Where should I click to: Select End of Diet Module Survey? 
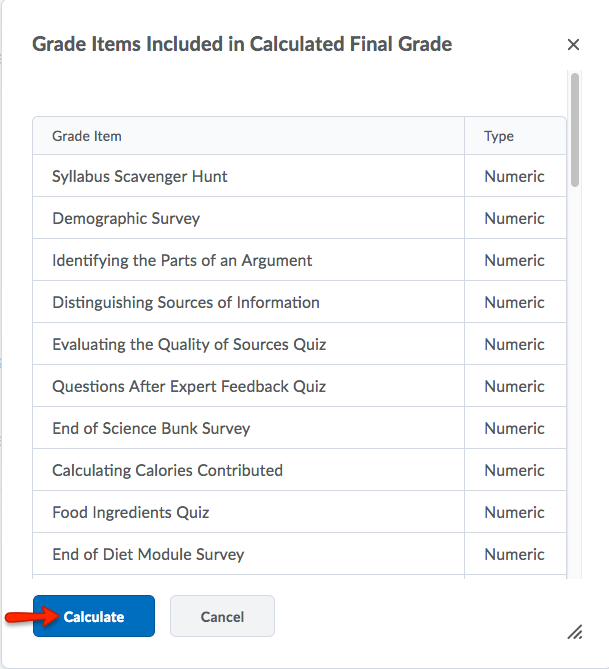click(x=148, y=555)
